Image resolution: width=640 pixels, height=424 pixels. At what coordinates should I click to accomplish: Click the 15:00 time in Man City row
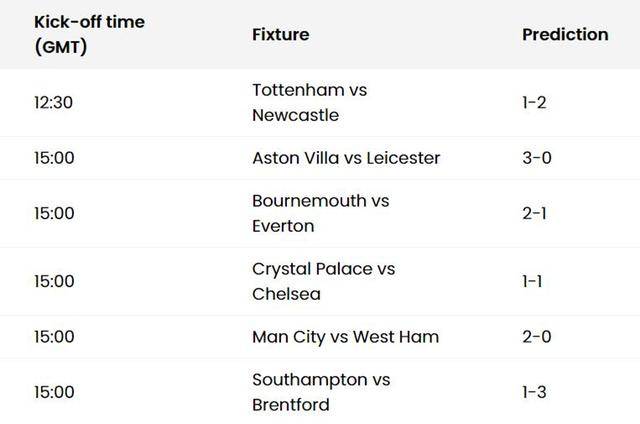tap(54, 336)
